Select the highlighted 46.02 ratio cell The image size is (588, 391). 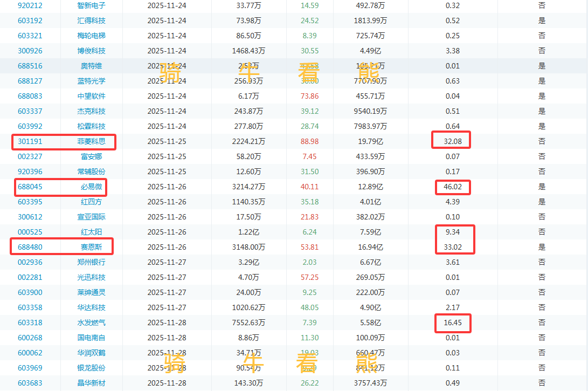453,187
